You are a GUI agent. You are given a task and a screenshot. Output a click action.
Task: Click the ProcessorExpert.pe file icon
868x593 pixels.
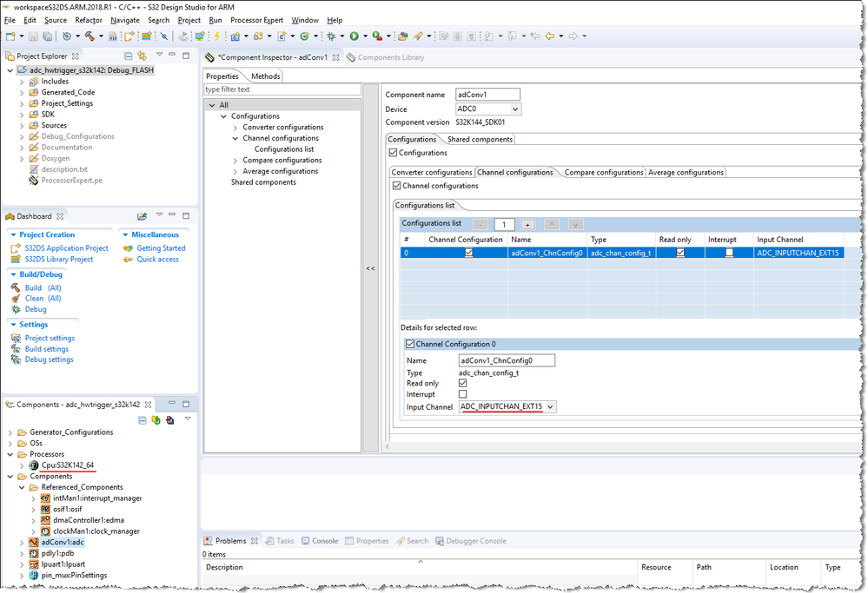pyautogui.click(x=34, y=181)
